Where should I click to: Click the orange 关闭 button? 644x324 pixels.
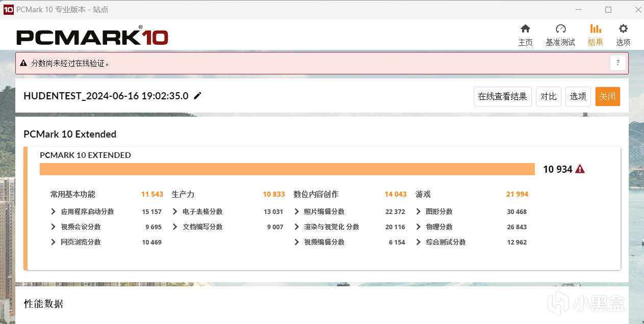(607, 96)
